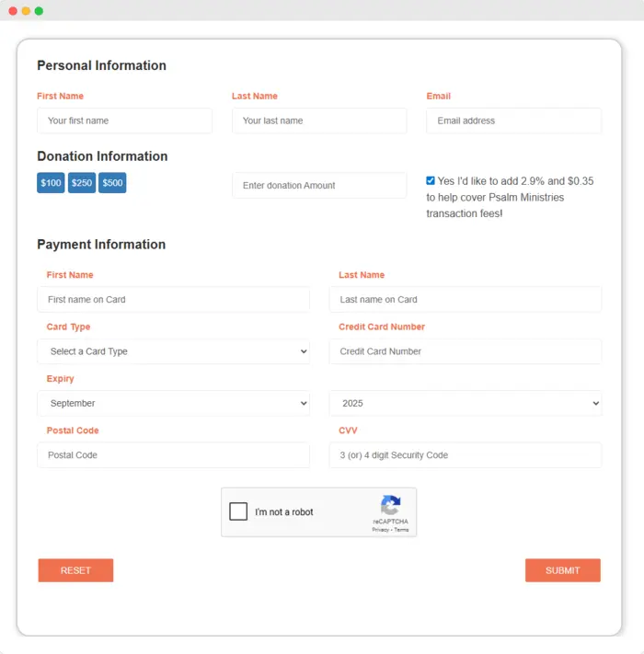Submit the donation form

tap(562, 570)
